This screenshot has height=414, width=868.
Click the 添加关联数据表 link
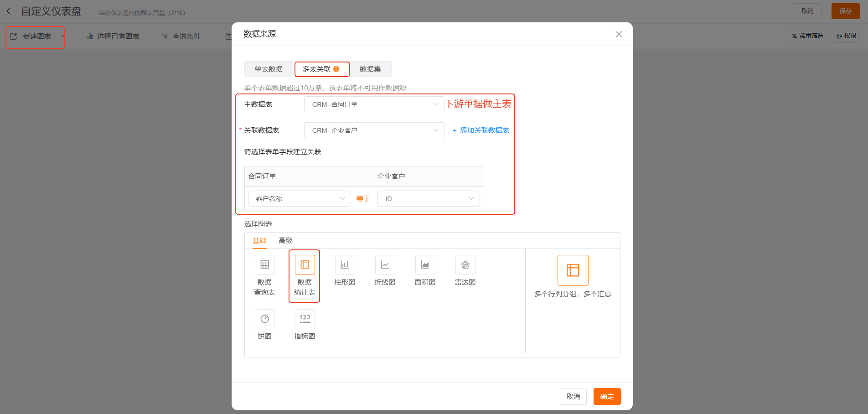[480, 130]
